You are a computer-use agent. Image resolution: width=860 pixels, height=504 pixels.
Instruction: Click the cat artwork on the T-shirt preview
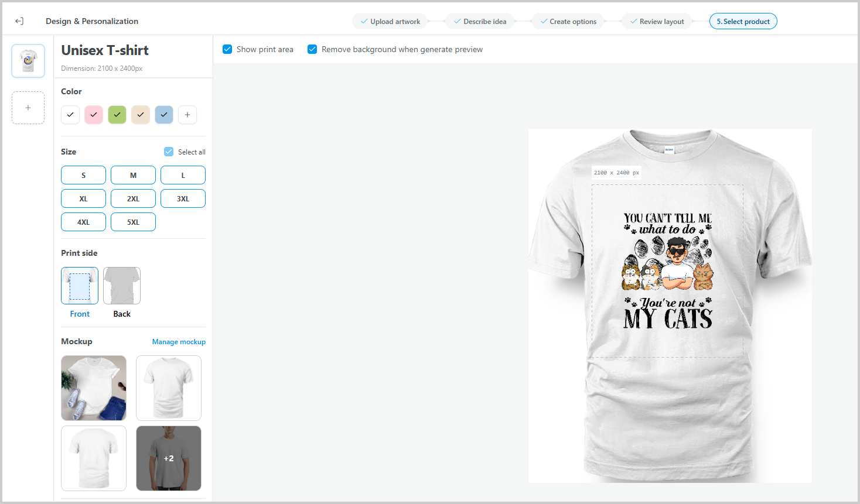(x=668, y=270)
